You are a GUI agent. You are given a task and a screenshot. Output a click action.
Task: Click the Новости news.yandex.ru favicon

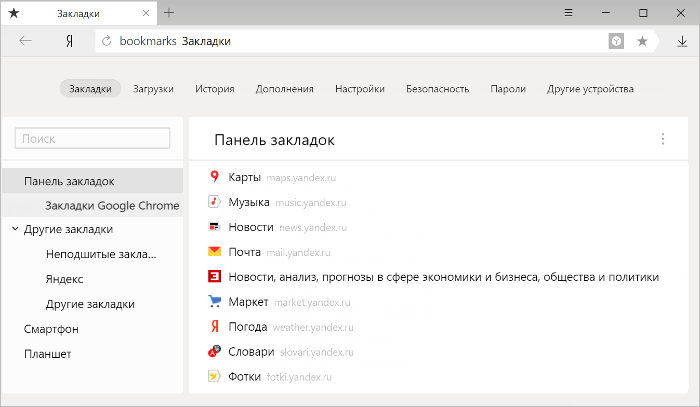(x=214, y=227)
